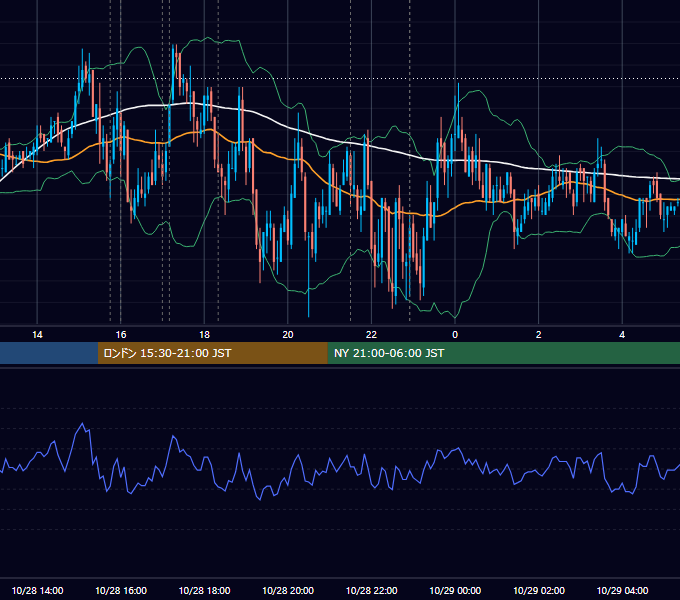
Task: Click the 0 hour axis label
Action: tap(455, 335)
